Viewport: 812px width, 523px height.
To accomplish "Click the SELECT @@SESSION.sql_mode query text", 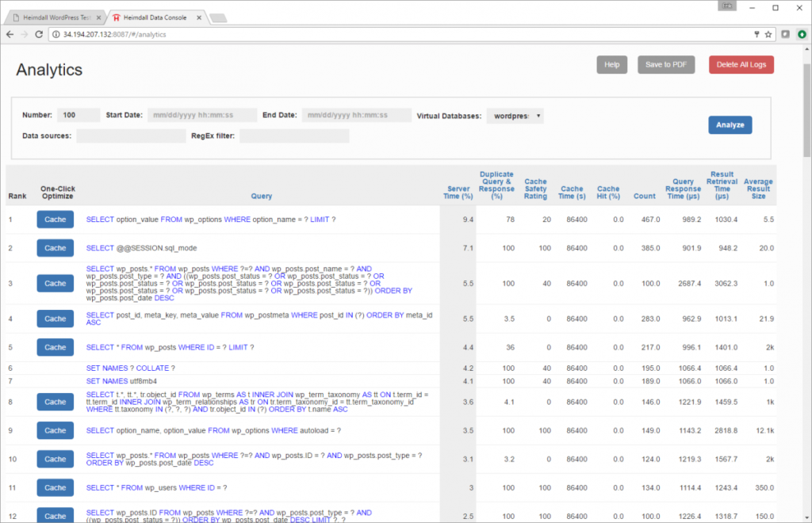I will click(x=141, y=248).
